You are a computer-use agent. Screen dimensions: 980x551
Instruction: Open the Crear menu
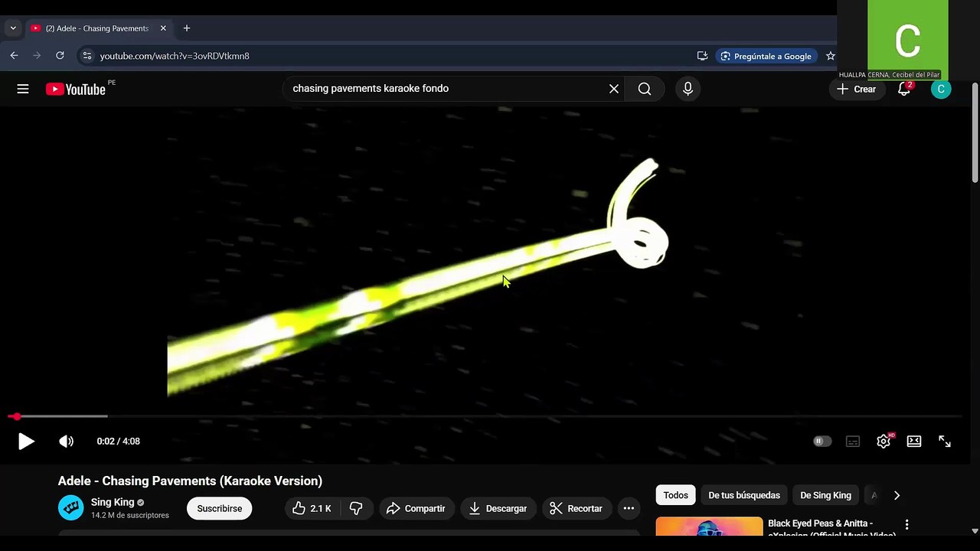(857, 89)
